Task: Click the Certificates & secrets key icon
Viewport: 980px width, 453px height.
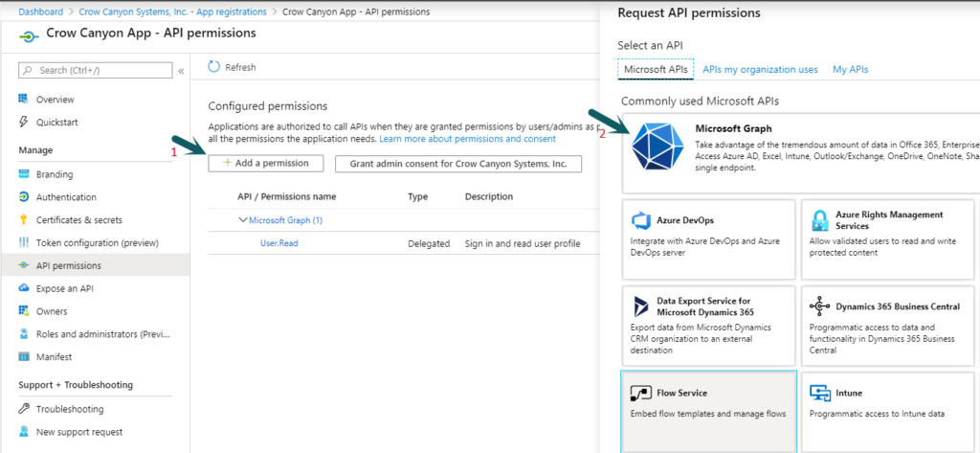Action: pyautogui.click(x=24, y=219)
